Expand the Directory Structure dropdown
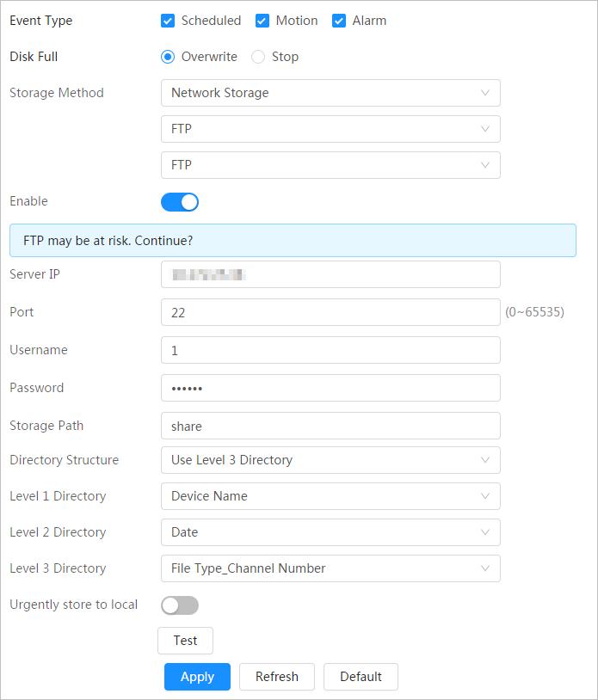598x700 pixels. tap(330, 460)
